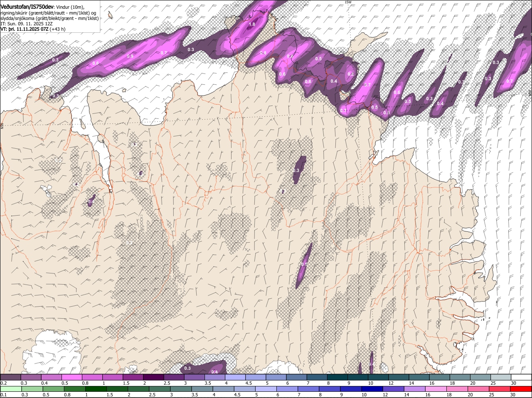Click the 'IT: Sun. 09. 11. 2025 12Z' line

click(x=27, y=24)
